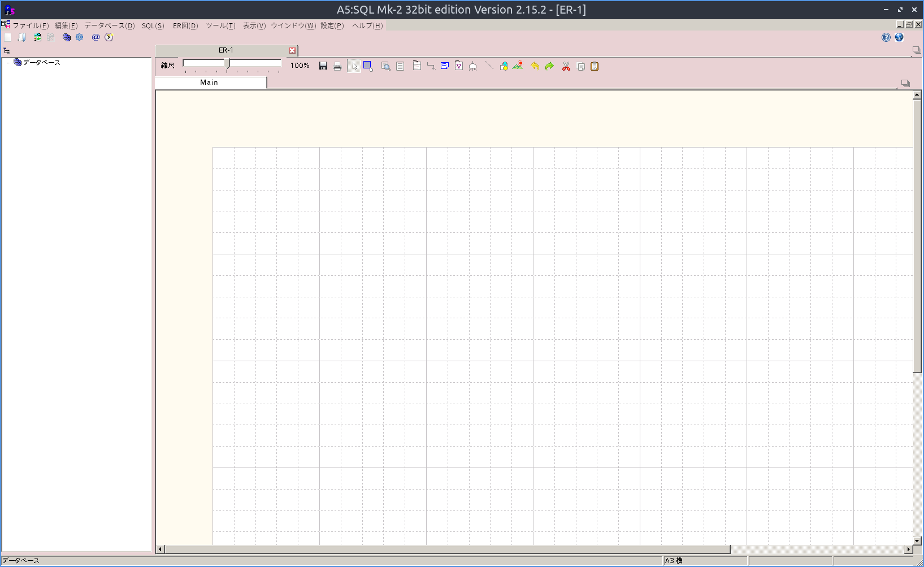Click the blue globe web icon

click(x=899, y=37)
